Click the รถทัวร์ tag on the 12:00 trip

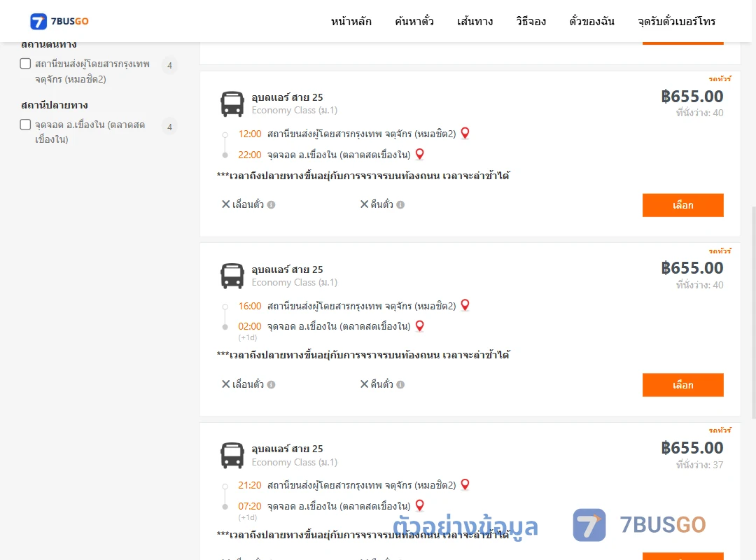point(720,78)
